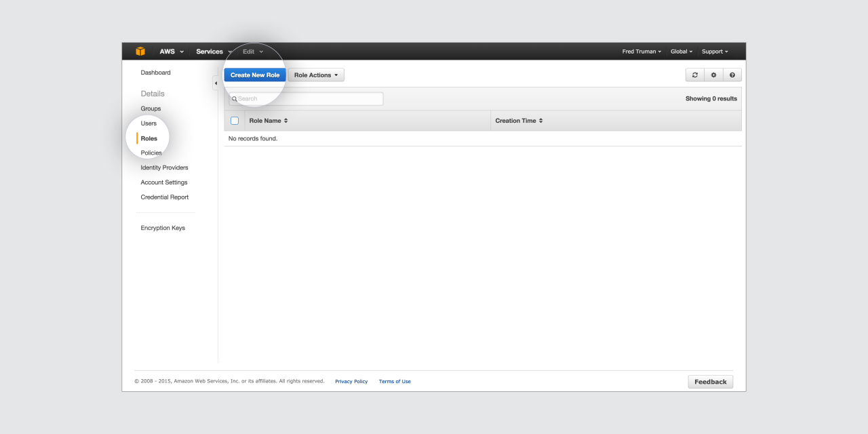868x434 pixels.
Task: Click Create New Role button
Action: [x=255, y=75]
